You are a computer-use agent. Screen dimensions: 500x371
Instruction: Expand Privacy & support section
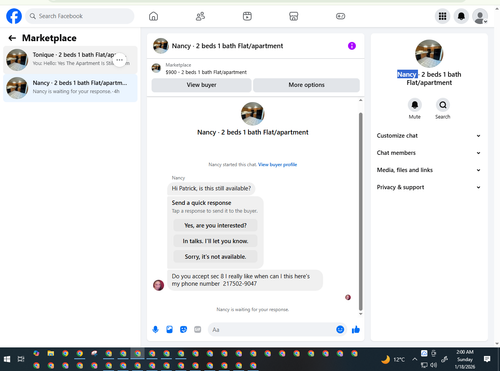[x=429, y=187]
